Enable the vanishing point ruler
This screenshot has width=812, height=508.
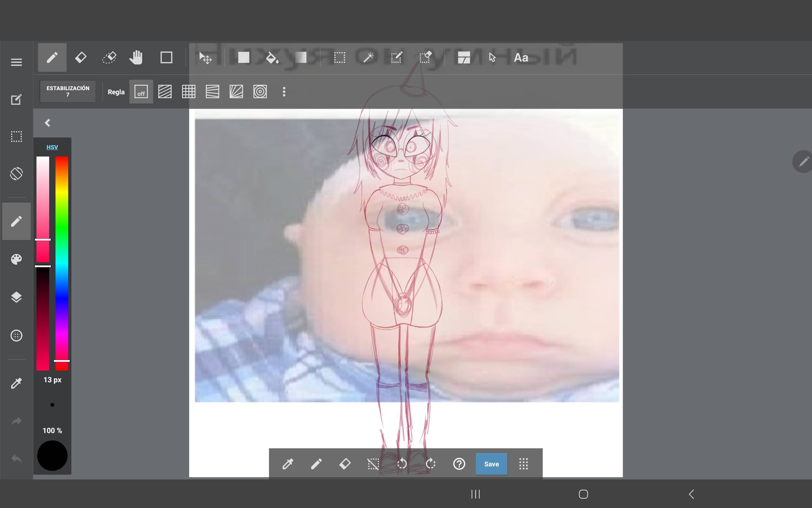[236, 91]
